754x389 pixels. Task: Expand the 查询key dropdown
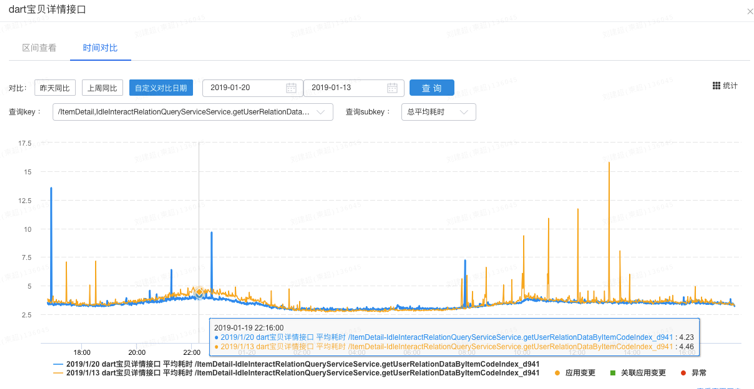point(192,112)
